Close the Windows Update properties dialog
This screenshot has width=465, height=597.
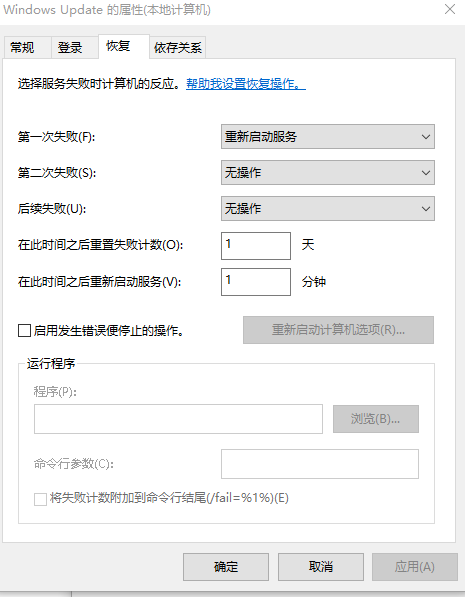click(x=450, y=9)
